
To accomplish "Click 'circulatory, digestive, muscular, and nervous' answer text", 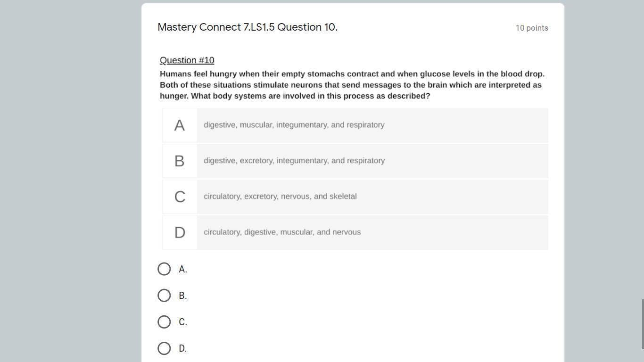I will click(282, 232).
